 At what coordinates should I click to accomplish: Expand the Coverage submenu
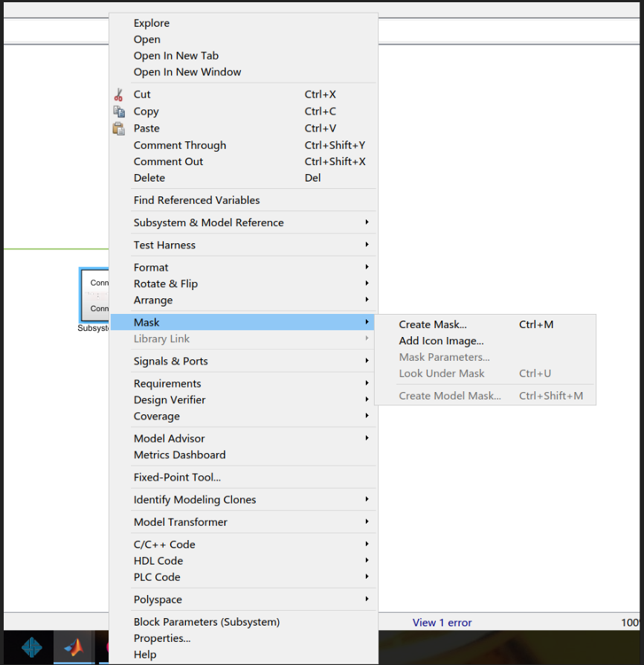[243, 417]
